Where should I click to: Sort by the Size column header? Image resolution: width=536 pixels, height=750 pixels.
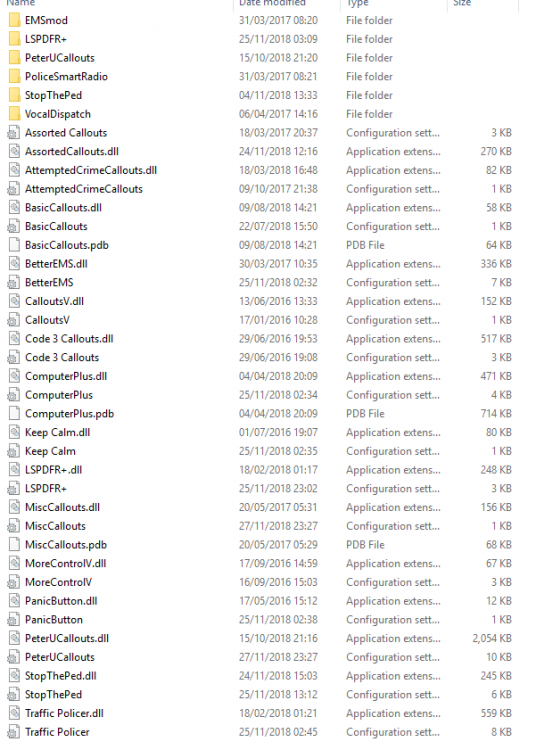(462, 3)
